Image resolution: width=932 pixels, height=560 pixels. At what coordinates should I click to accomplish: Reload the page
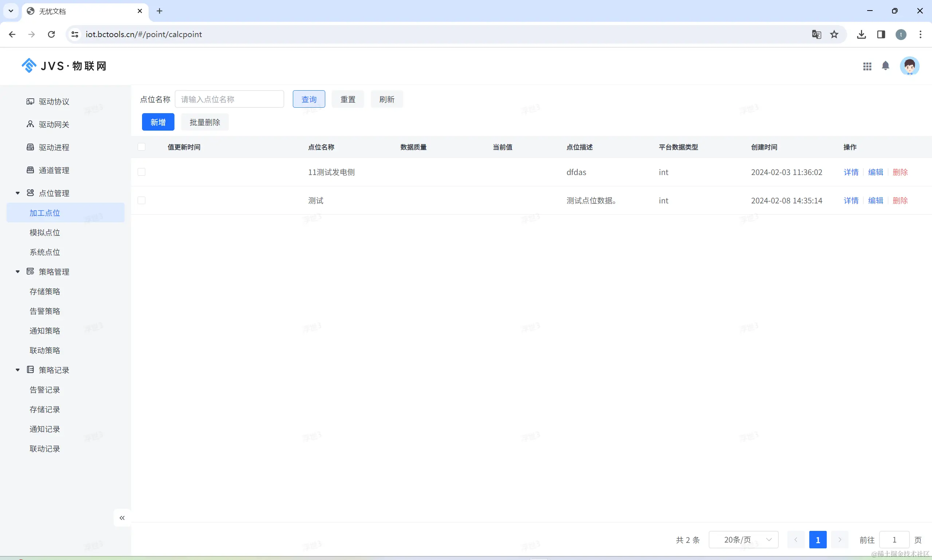click(x=51, y=34)
